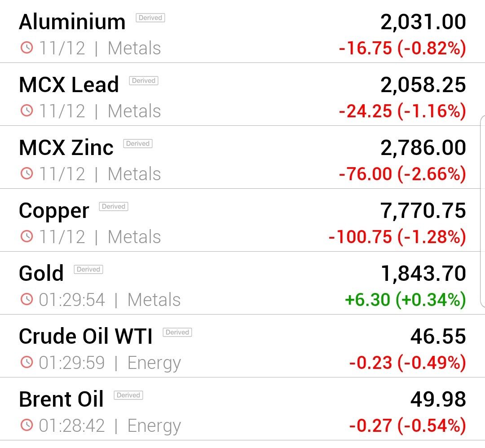Click the scrollbar handle on the right edge
This screenshot has height=448, width=485.
482,212
